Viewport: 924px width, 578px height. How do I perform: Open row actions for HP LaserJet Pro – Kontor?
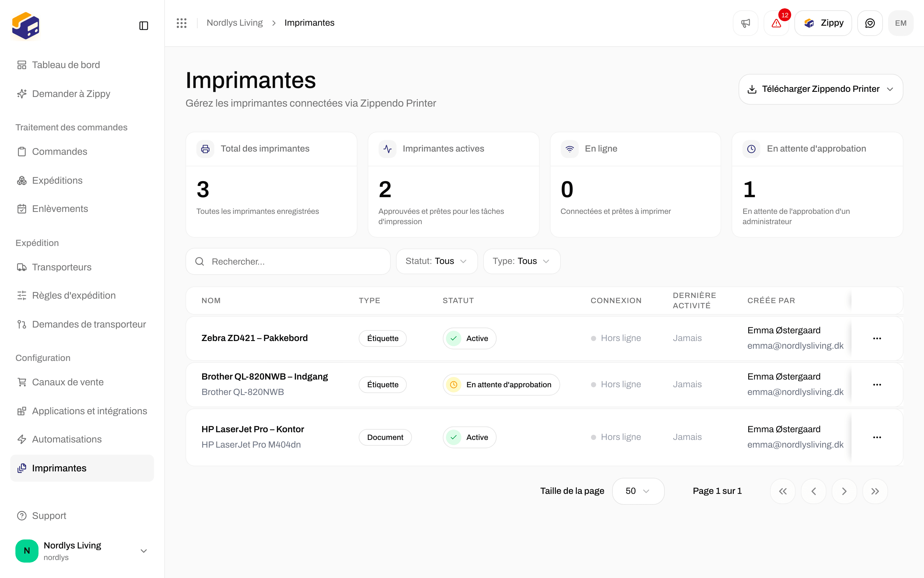pos(877,437)
